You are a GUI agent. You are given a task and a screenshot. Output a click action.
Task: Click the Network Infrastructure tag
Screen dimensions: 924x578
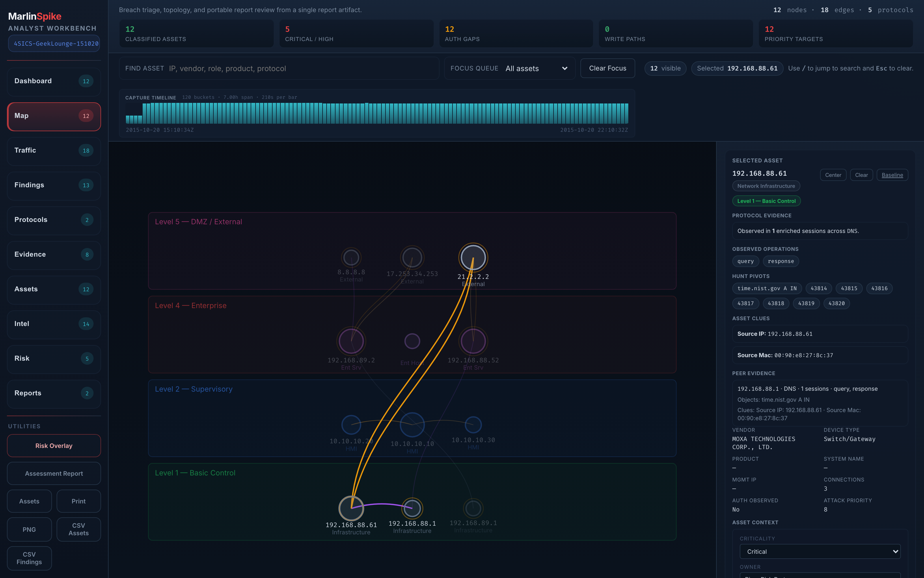[766, 186]
